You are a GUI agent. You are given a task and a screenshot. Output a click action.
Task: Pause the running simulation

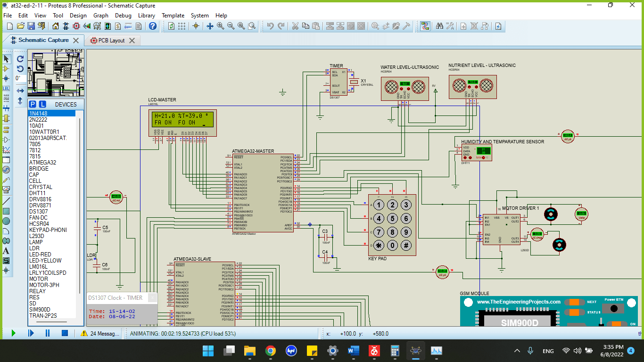pos(48,333)
